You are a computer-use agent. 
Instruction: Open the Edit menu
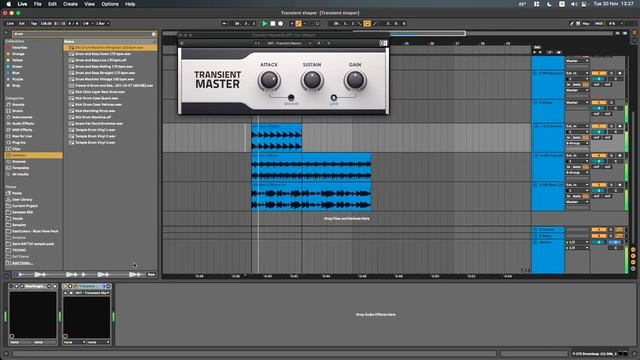(52, 4)
